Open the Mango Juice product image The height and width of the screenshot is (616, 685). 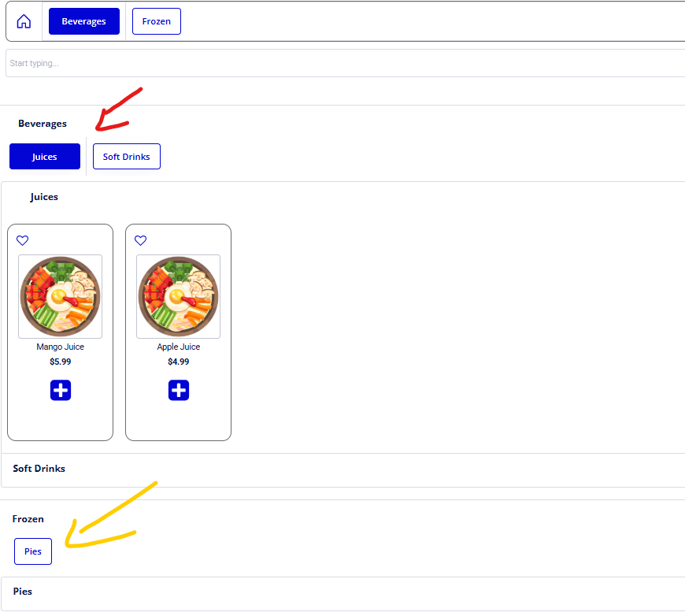61,296
